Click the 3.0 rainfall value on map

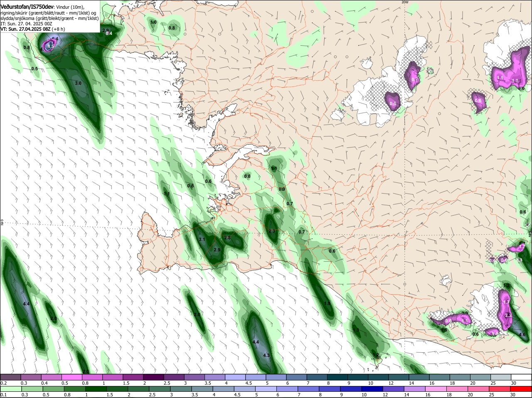click(x=78, y=83)
